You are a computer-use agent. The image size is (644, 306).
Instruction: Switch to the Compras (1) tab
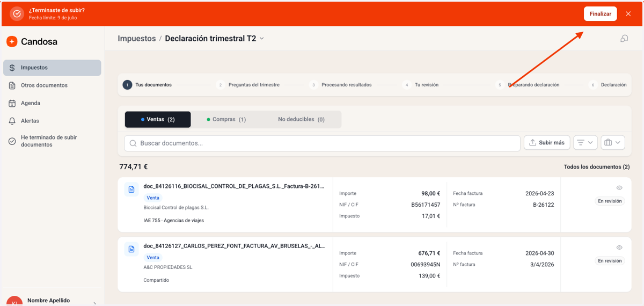pyautogui.click(x=226, y=119)
